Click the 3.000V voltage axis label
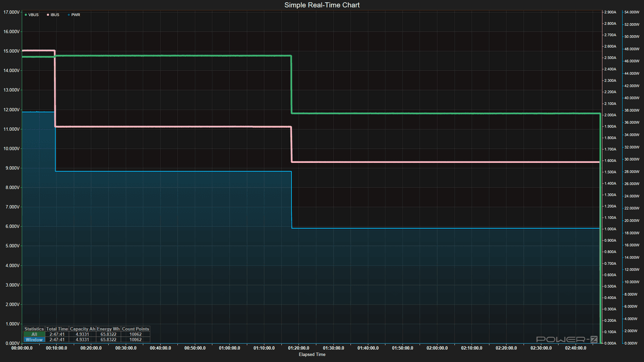Image resolution: width=644 pixels, height=362 pixels. coord(12,285)
